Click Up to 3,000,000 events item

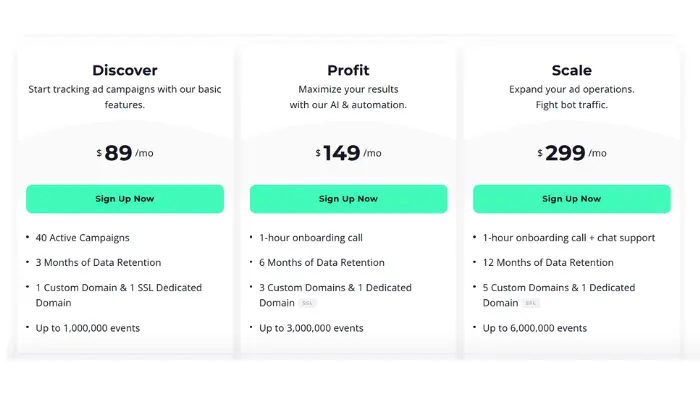point(311,328)
